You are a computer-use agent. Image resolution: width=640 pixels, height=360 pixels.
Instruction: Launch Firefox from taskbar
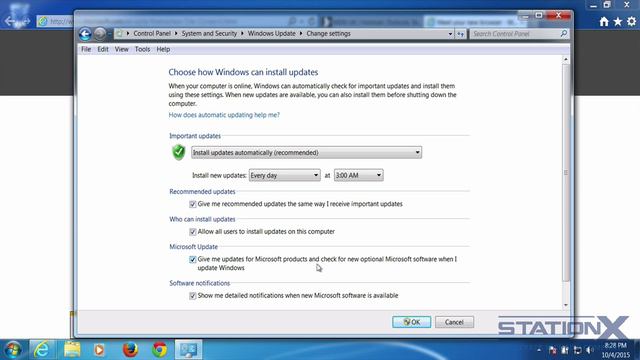pos(130,350)
